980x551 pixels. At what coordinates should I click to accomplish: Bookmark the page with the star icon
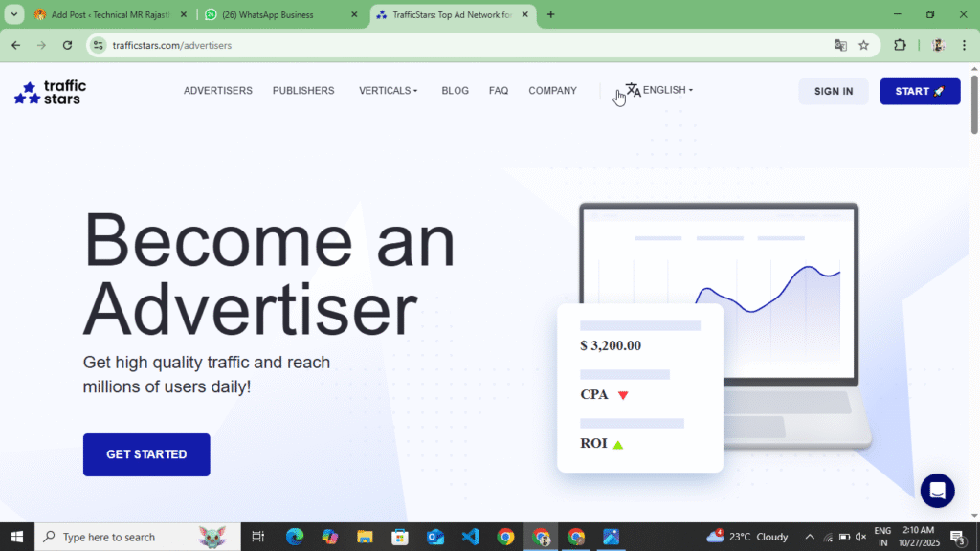tap(864, 45)
